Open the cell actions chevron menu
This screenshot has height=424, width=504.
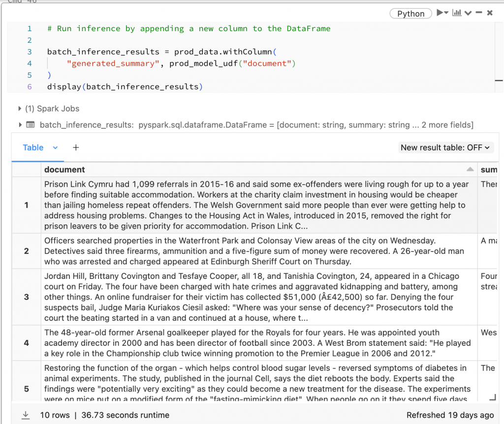coord(468,13)
